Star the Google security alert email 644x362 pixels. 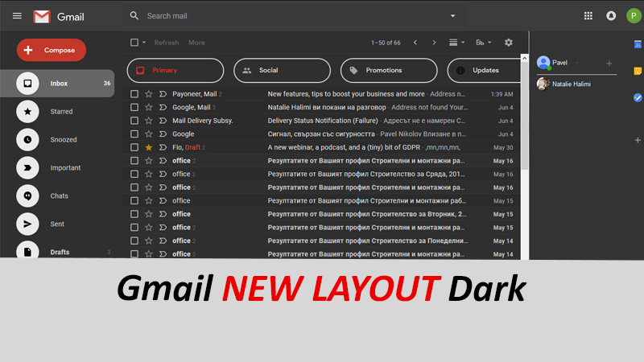coord(149,134)
